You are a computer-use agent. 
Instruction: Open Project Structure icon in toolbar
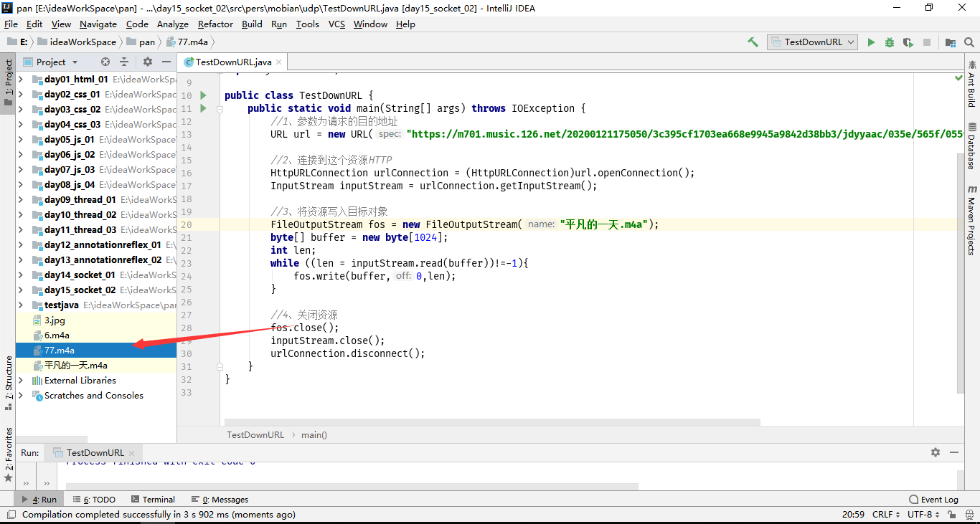click(x=951, y=42)
